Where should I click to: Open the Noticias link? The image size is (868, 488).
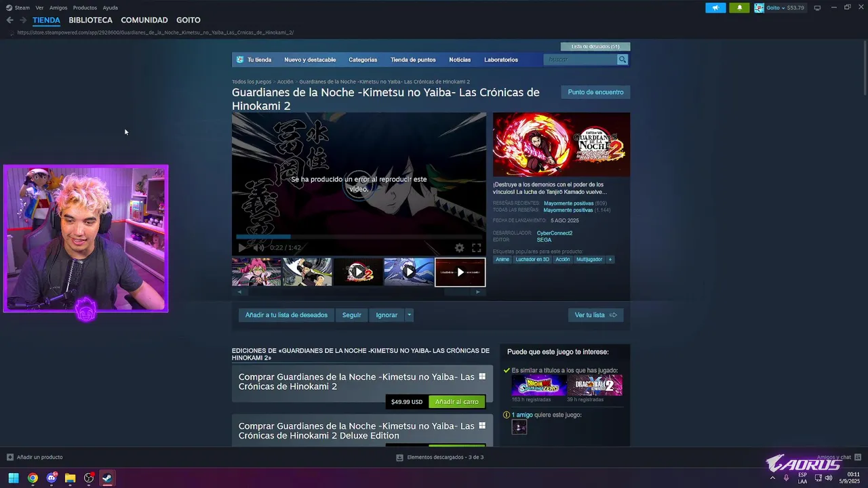[460, 60]
